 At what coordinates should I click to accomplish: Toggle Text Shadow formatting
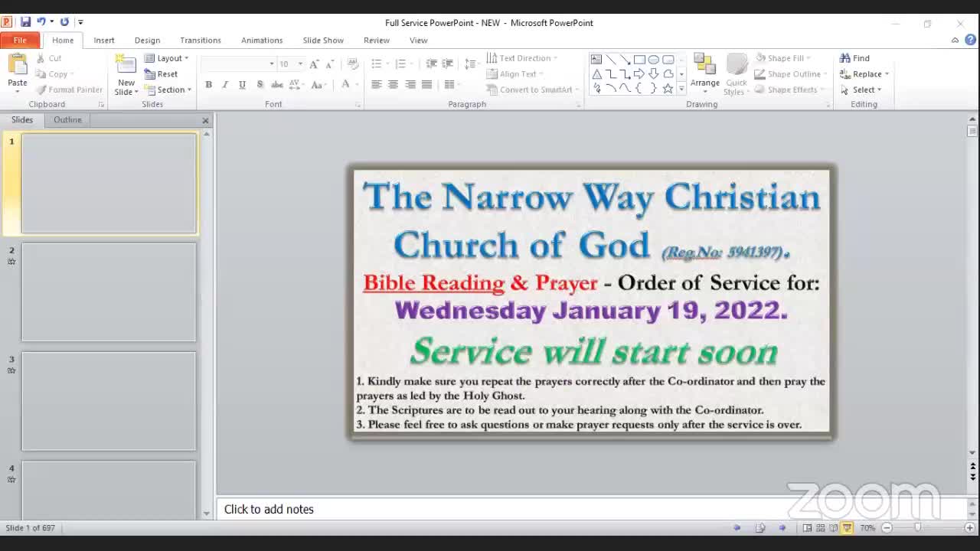tap(260, 85)
